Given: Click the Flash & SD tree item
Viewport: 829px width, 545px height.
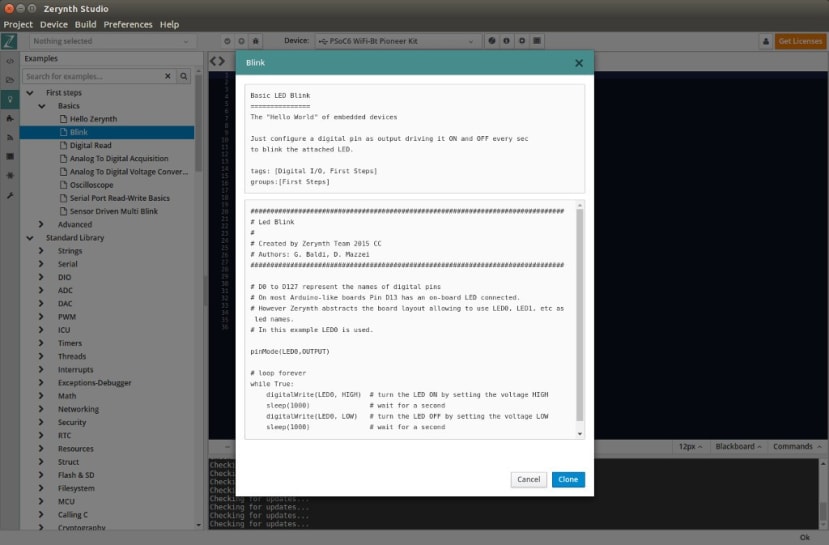Looking at the screenshot, I should pos(76,475).
